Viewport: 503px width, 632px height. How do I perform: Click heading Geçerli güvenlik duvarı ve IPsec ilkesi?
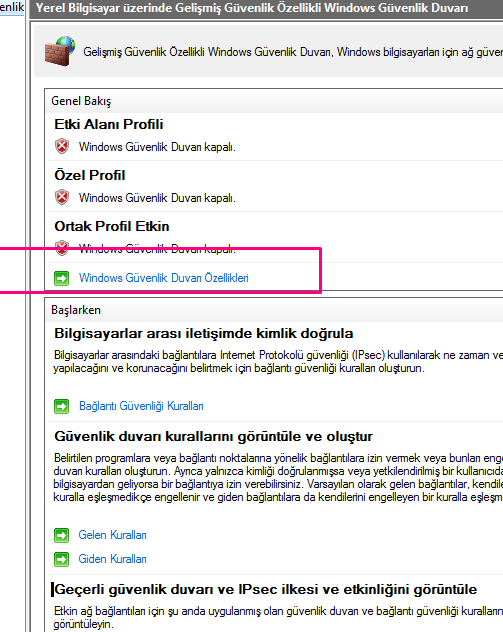coord(266,590)
